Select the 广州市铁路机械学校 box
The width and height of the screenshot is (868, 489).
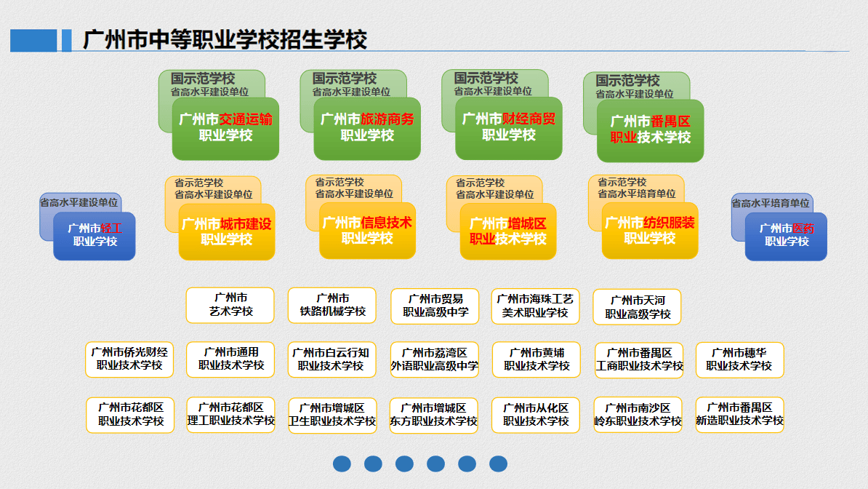tap(332, 305)
